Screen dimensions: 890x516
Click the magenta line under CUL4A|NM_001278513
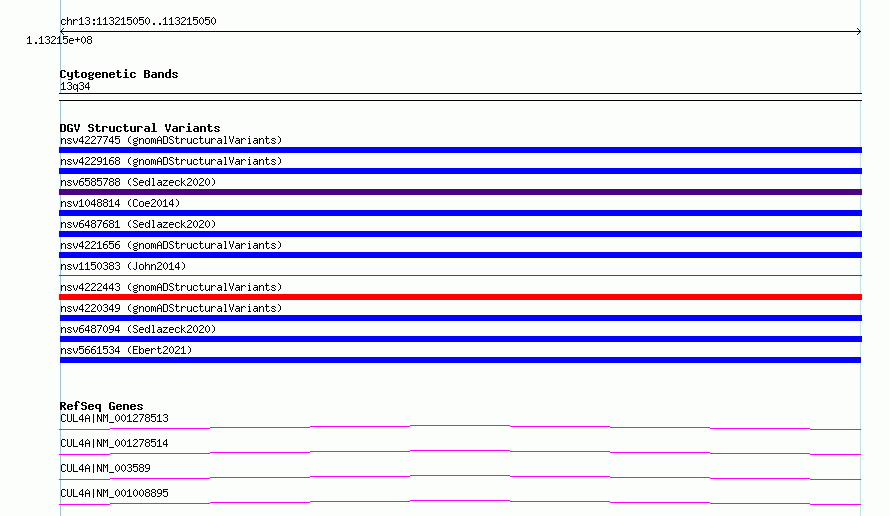(x=460, y=427)
